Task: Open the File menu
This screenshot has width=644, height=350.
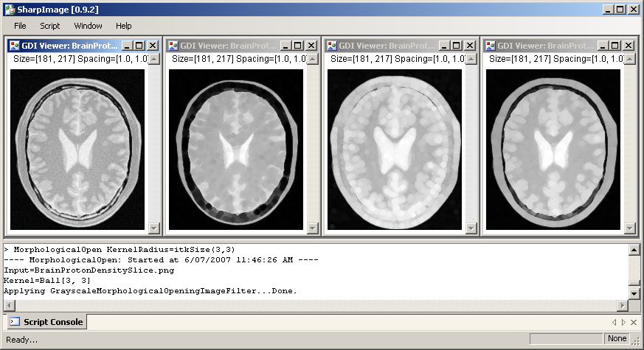Action: pos(20,26)
